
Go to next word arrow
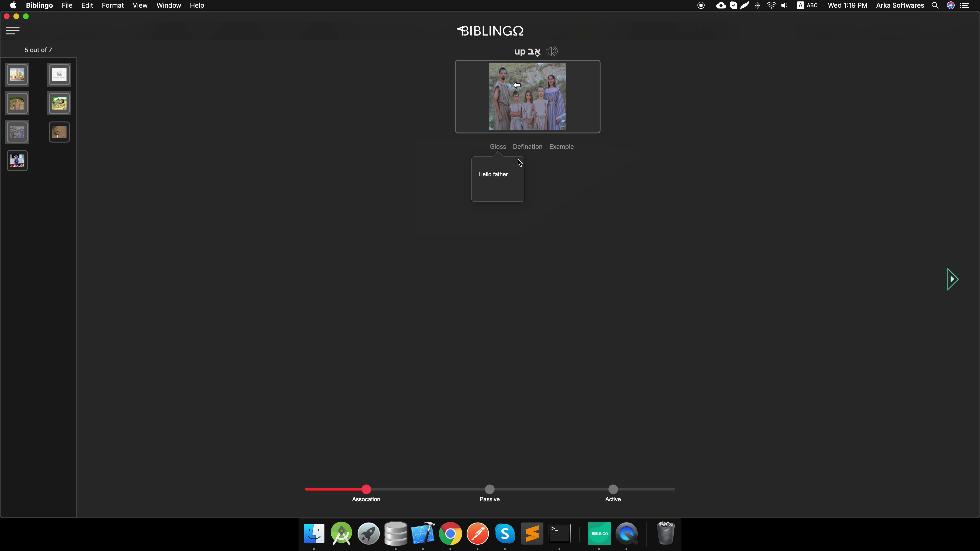[x=952, y=279]
